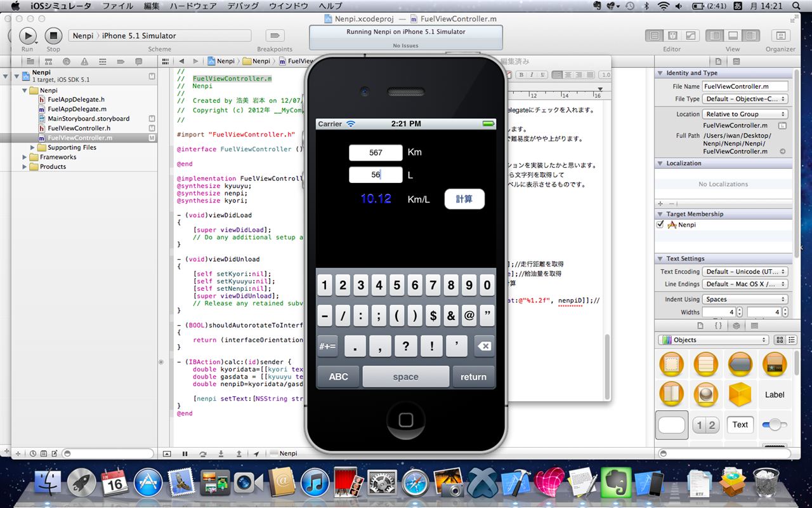Open the Organizer window

(780, 36)
